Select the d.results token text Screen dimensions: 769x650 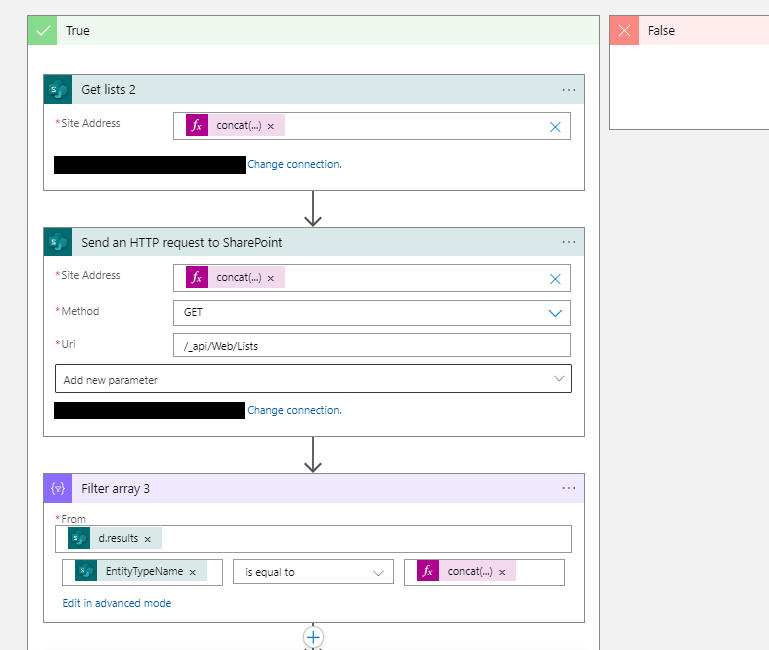118,539
